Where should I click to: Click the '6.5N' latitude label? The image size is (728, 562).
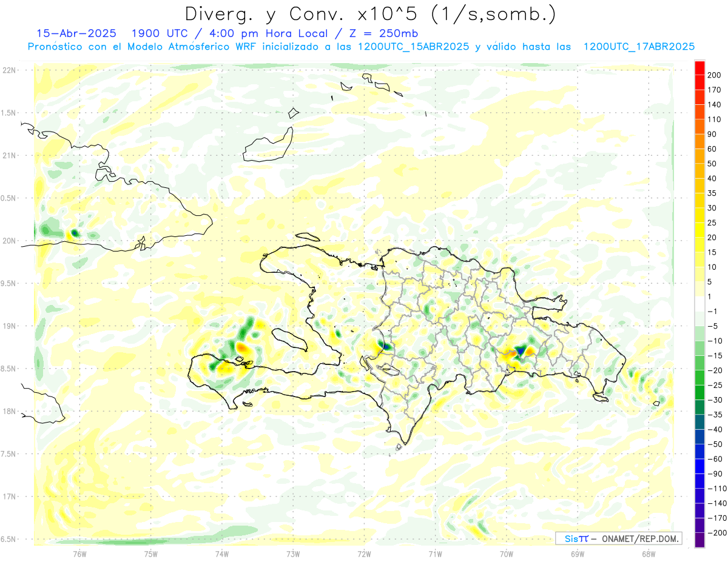point(8,539)
